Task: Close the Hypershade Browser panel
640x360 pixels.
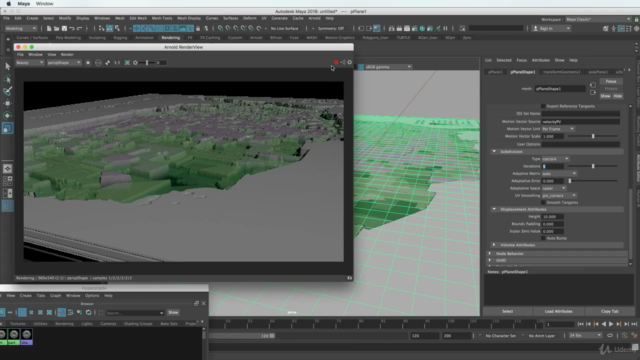Action: click(204, 303)
